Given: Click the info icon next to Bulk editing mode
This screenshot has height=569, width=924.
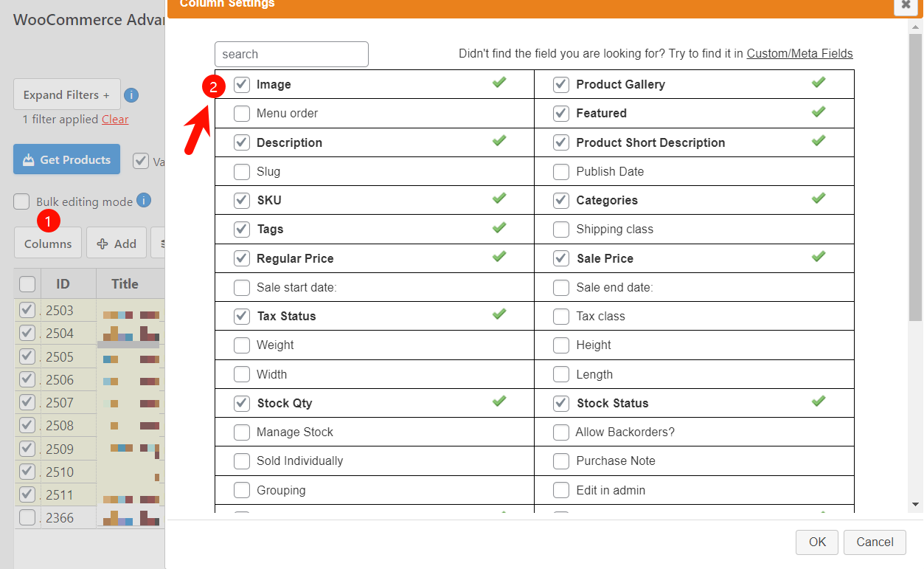Looking at the screenshot, I should click(144, 200).
